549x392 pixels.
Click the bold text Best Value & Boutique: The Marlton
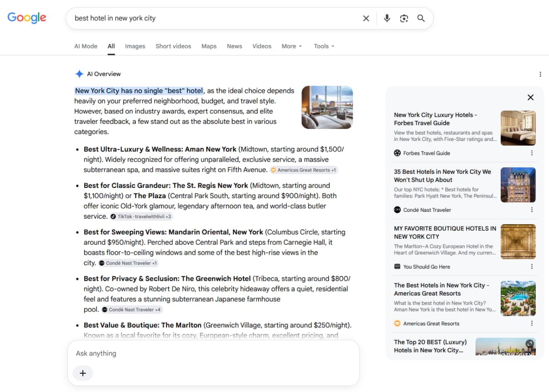point(142,325)
